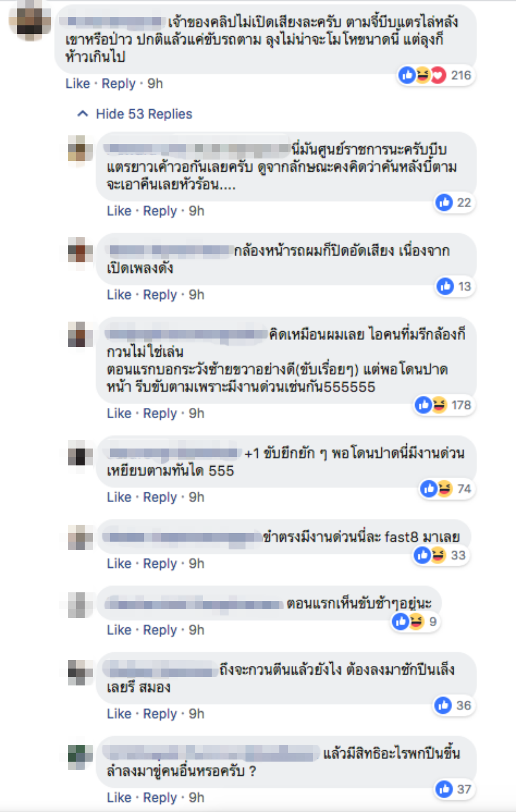This screenshot has width=516, height=812.
Task: Like the top comment with 216 reactions
Action: coord(78,83)
